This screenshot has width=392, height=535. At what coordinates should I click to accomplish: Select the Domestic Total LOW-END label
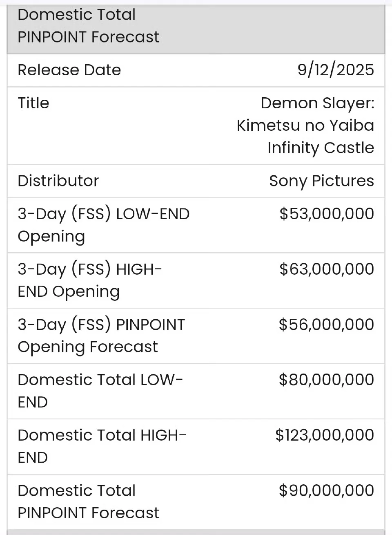tap(100, 391)
